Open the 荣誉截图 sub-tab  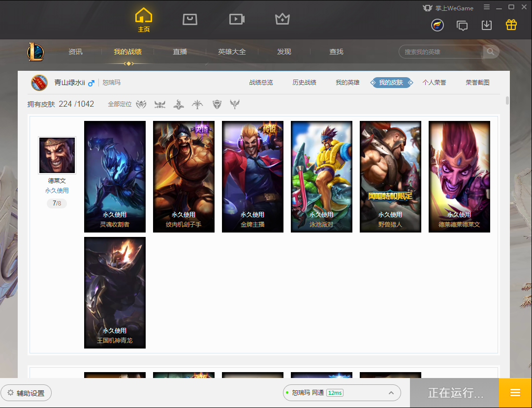click(x=477, y=83)
